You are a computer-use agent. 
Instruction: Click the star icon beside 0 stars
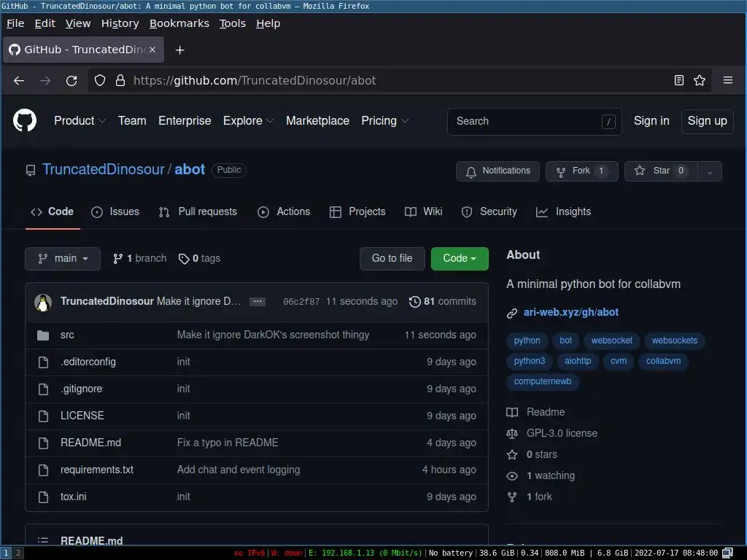point(512,455)
